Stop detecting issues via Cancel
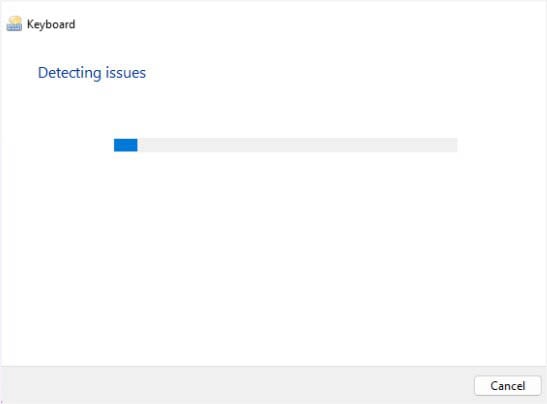The width and height of the screenshot is (547, 404). pyautogui.click(x=508, y=386)
